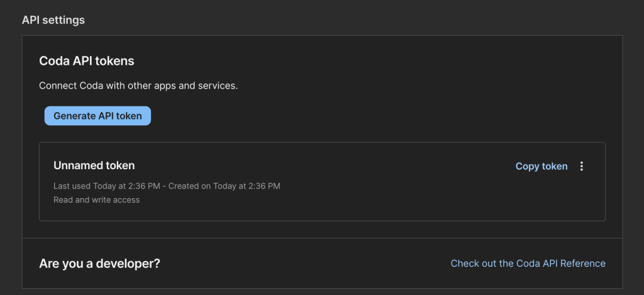This screenshot has height=295, width=644.
Task: Click the "Coda API tokens" panel heading
Action: point(87,61)
